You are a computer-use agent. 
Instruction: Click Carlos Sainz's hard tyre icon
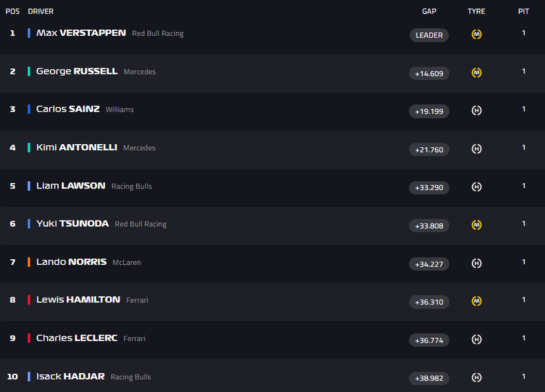477,111
